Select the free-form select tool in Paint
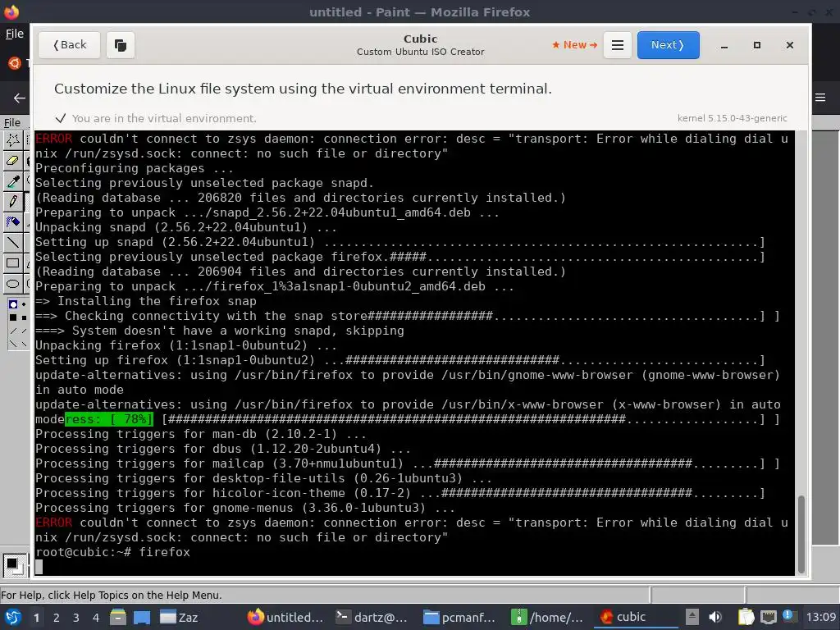The image size is (840, 630). pyautogui.click(x=12, y=139)
